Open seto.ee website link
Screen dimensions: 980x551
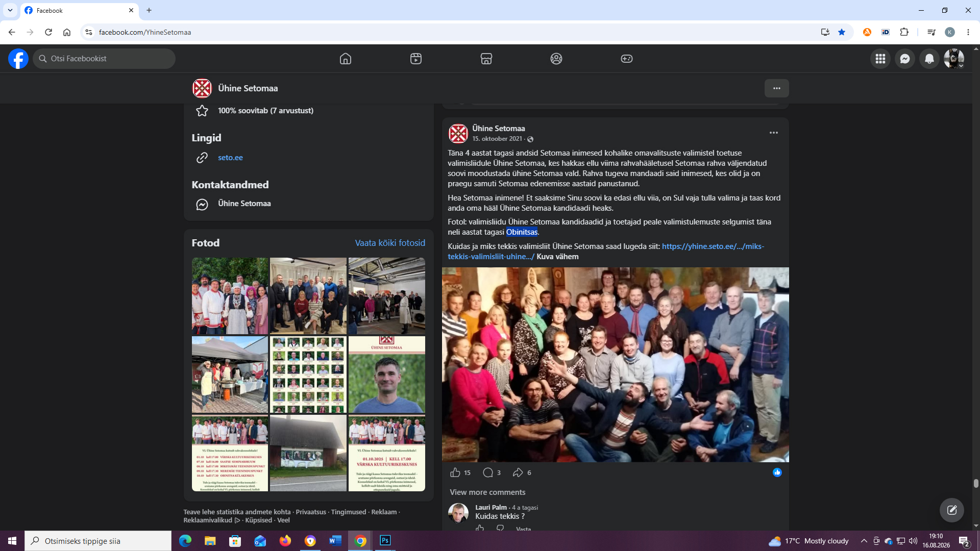click(230, 158)
